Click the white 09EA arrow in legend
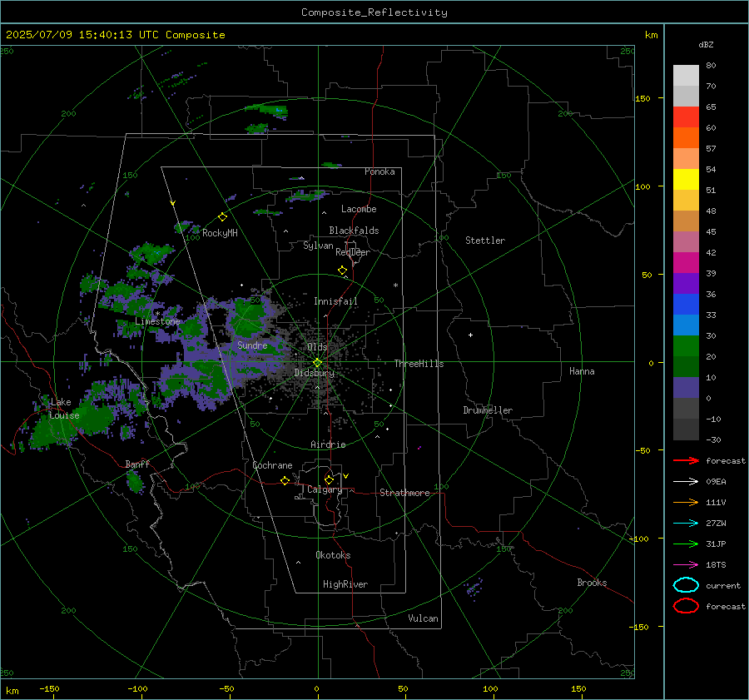The width and height of the screenshot is (749, 700). pos(686,482)
